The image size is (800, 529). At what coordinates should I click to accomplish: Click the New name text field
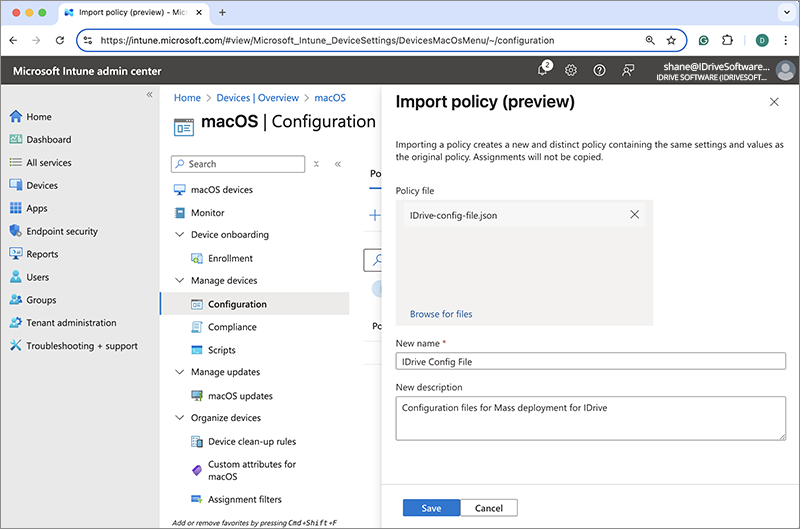(590, 362)
